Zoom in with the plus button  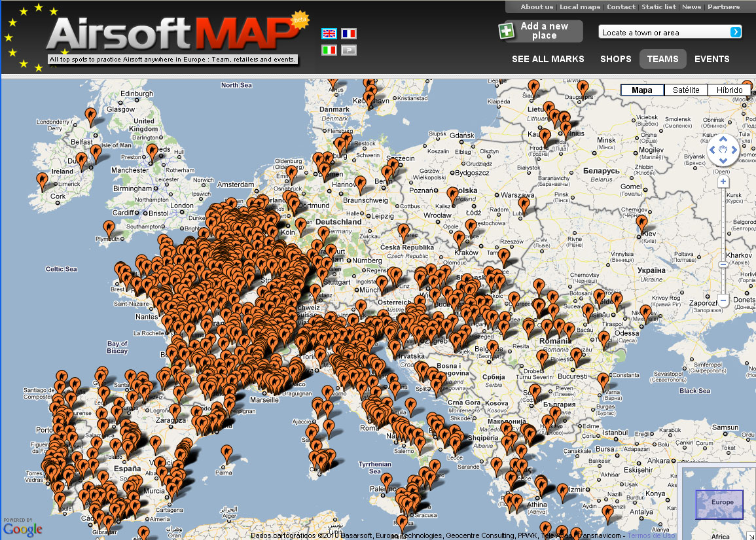pyautogui.click(x=723, y=182)
